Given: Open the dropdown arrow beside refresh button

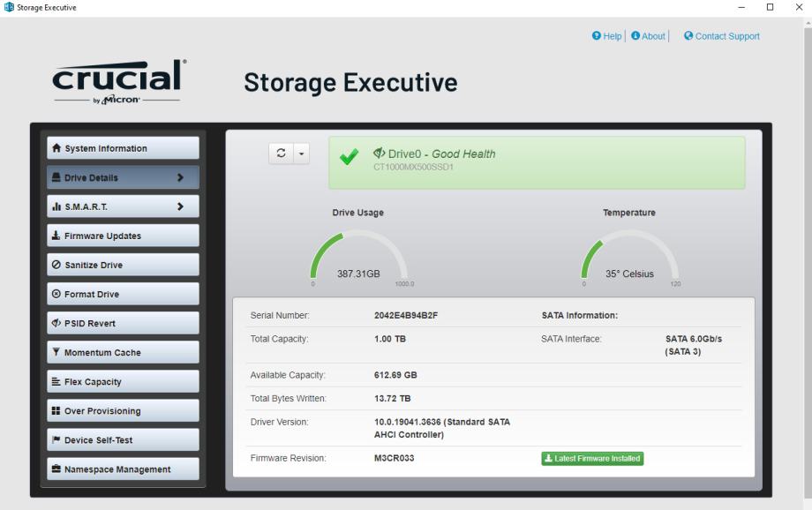Looking at the screenshot, I should point(301,154).
